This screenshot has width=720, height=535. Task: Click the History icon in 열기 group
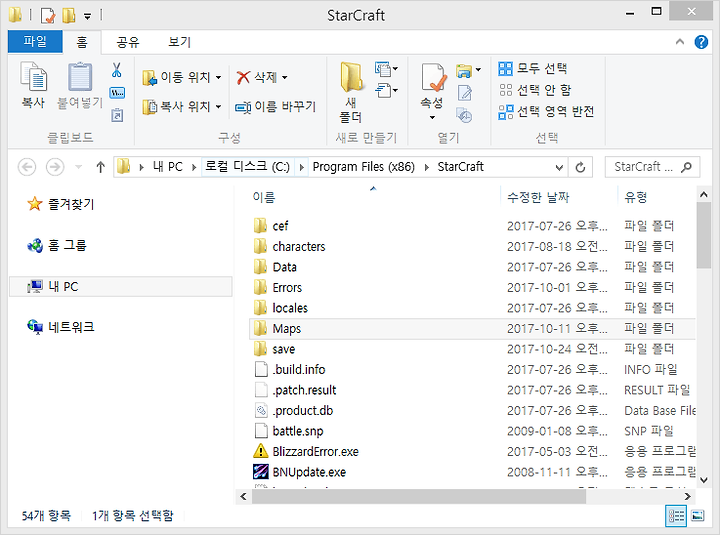point(464,115)
